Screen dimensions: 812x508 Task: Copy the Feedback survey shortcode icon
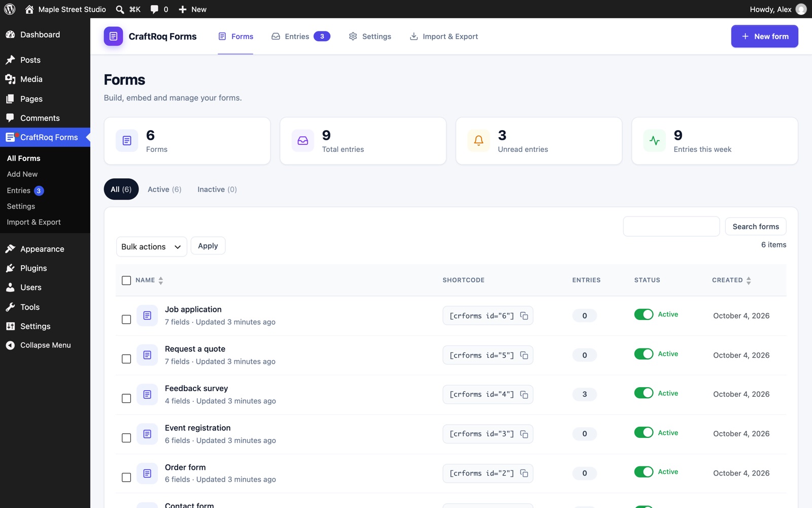click(524, 395)
